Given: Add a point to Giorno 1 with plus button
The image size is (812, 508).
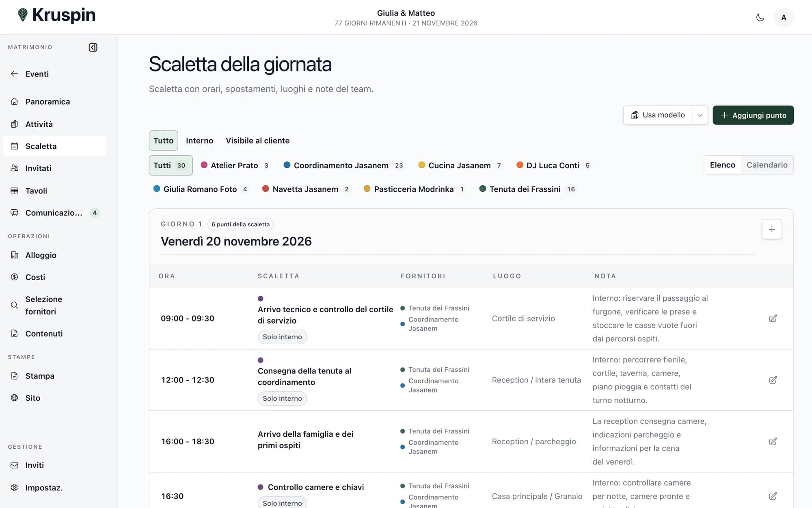Looking at the screenshot, I should 772,229.
